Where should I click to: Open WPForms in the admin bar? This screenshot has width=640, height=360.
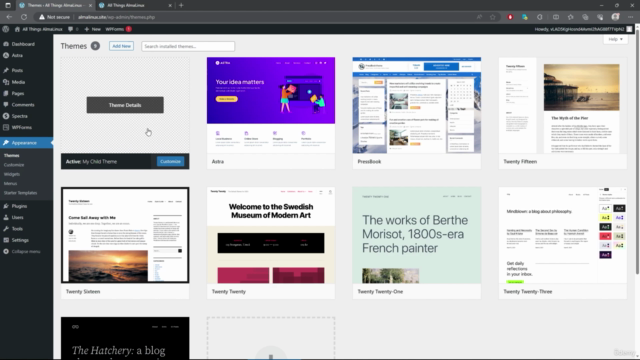tap(118, 29)
